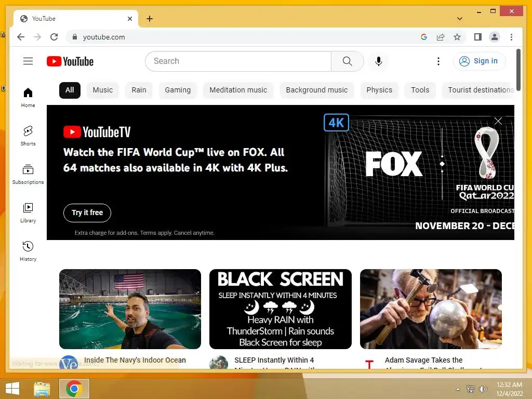Select the Meditation music chip
Screen dimensions: 532x399
click(x=238, y=90)
